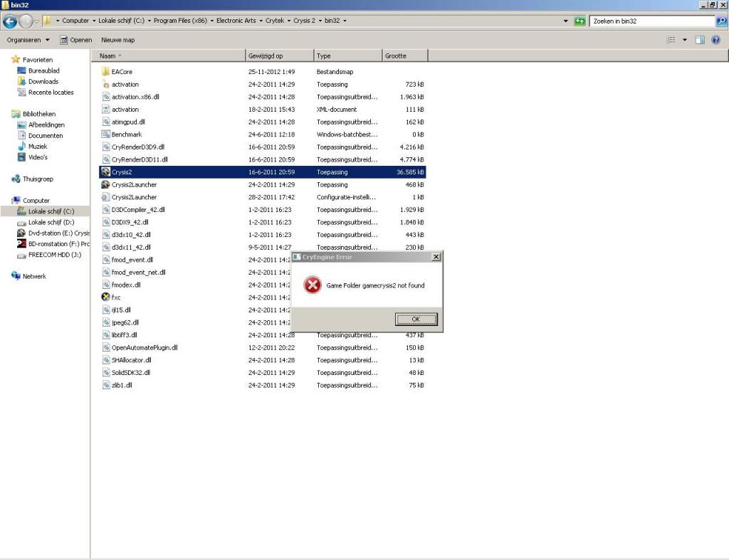Navigate to Program Files (x86) in address path

(180, 21)
